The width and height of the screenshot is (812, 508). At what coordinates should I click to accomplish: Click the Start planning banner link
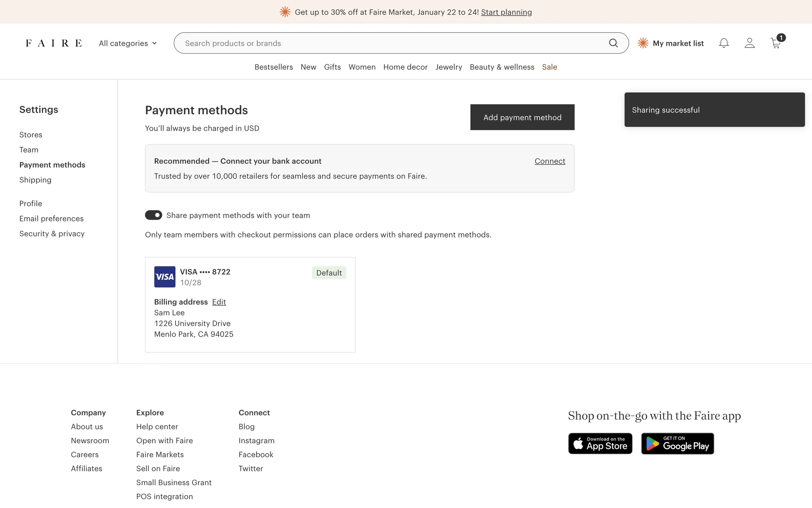(x=506, y=12)
